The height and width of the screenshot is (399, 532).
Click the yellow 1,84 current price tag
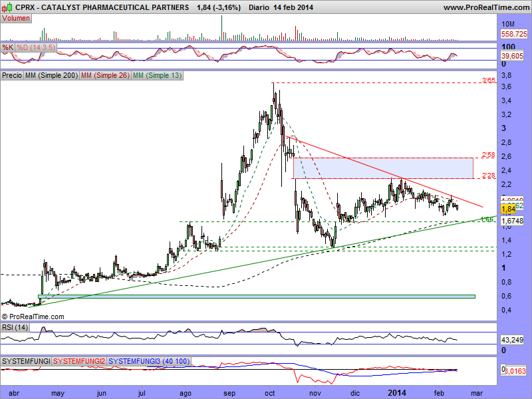tap(509, 209)
